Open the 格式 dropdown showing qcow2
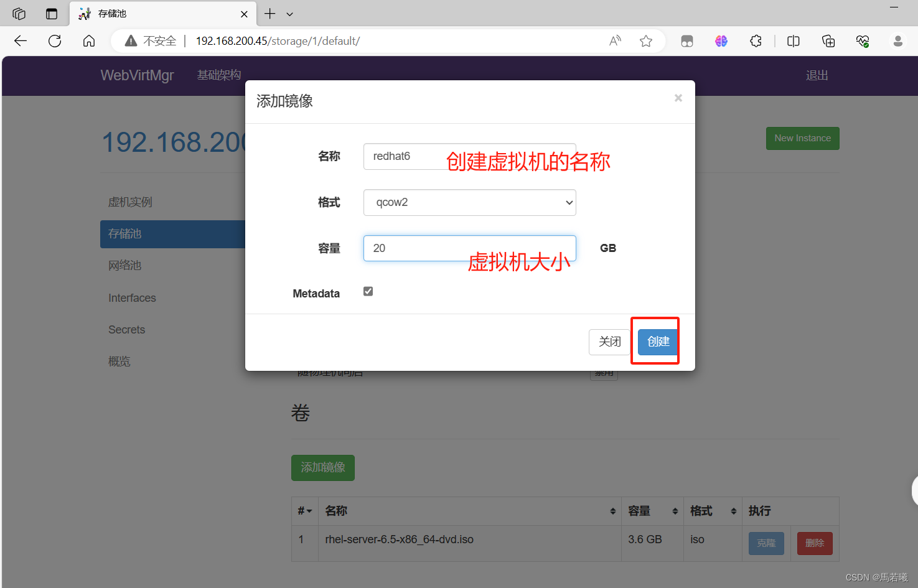 coord(469,202)
